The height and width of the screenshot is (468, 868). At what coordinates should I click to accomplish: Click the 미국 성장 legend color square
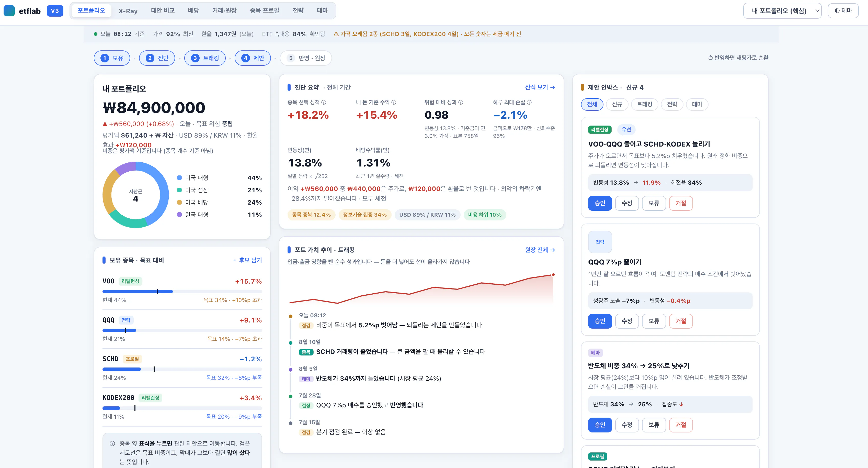click(x=180, y=190)
